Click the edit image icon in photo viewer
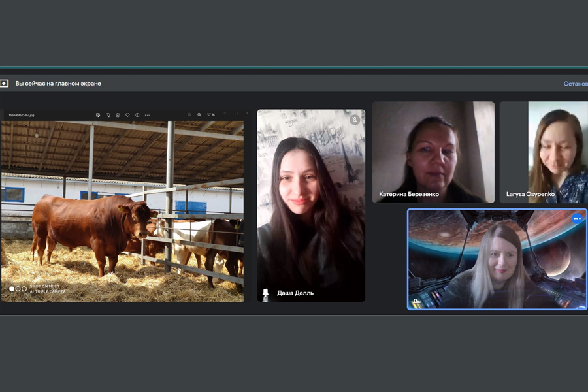Image resolution: width=588 pixels, height=392 pixels. [x=98, y=115]
